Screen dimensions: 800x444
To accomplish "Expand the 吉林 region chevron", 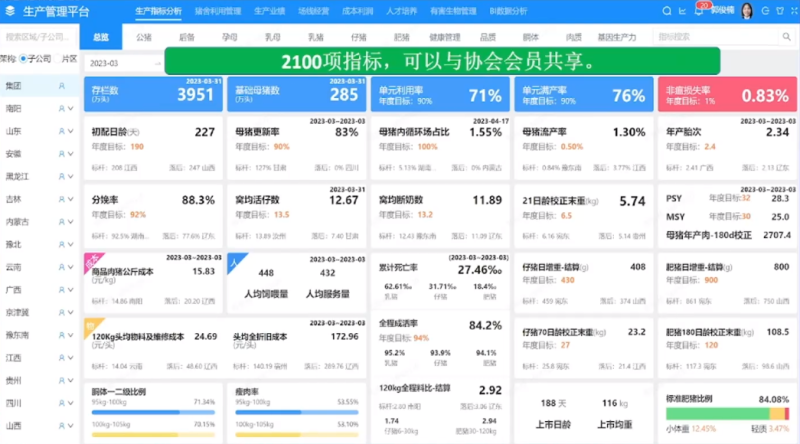I will pos(70,199).
